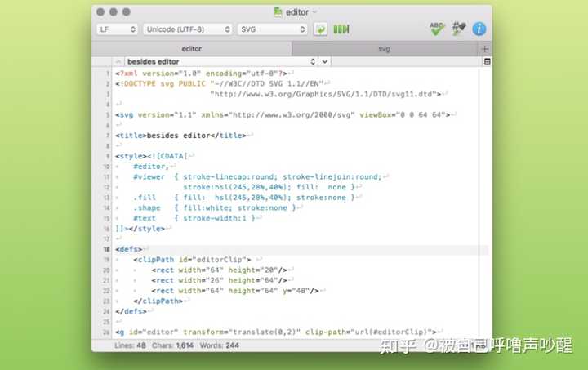This screenshot has width=588, height=370.
Task: Open the Unicode (UTF-8) encoding dropdown
Action: pos(188,29)
